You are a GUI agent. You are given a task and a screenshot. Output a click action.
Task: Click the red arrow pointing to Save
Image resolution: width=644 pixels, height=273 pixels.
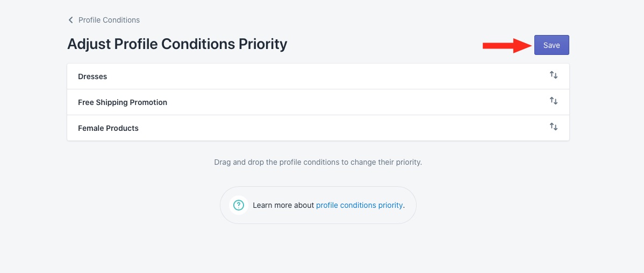point(507,46)
